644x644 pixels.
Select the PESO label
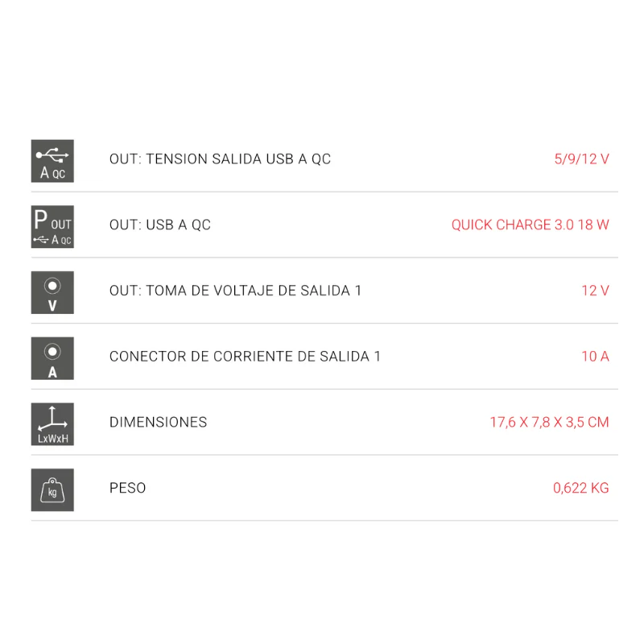pyautogui.click(x=127, y=488)
